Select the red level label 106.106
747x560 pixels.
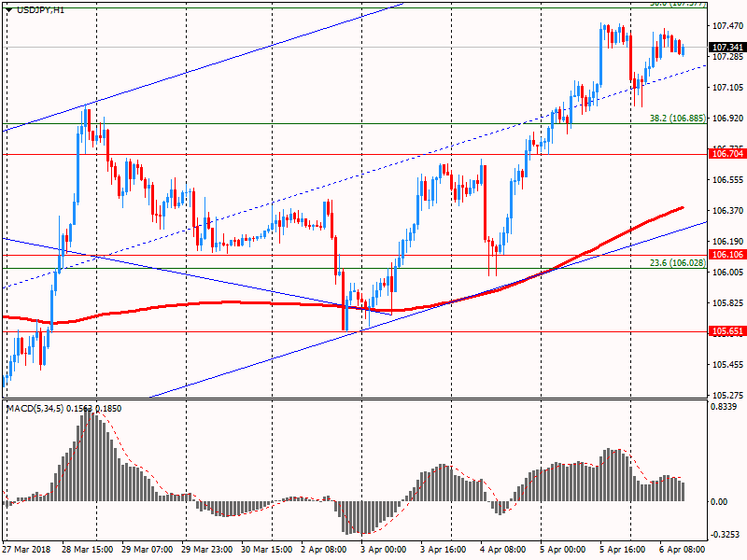[x=727, y=255]
